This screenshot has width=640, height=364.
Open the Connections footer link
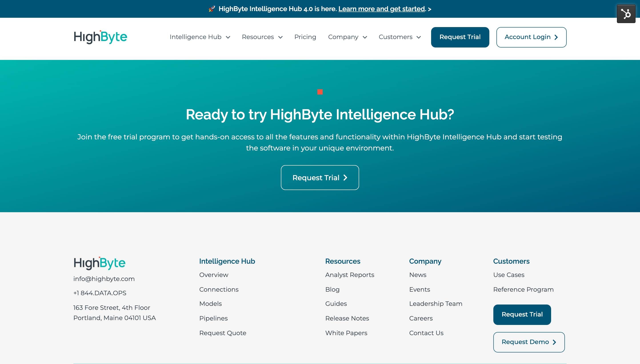[x=219, y=289]
